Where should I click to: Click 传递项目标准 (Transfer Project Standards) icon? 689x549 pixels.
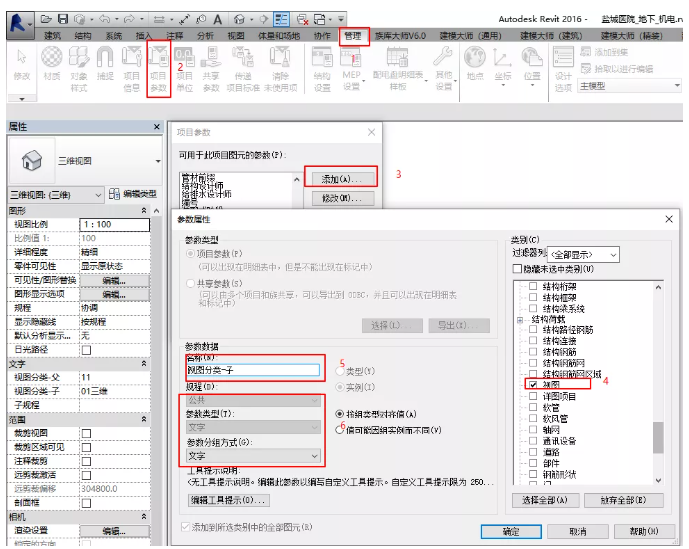coord(243,69)
